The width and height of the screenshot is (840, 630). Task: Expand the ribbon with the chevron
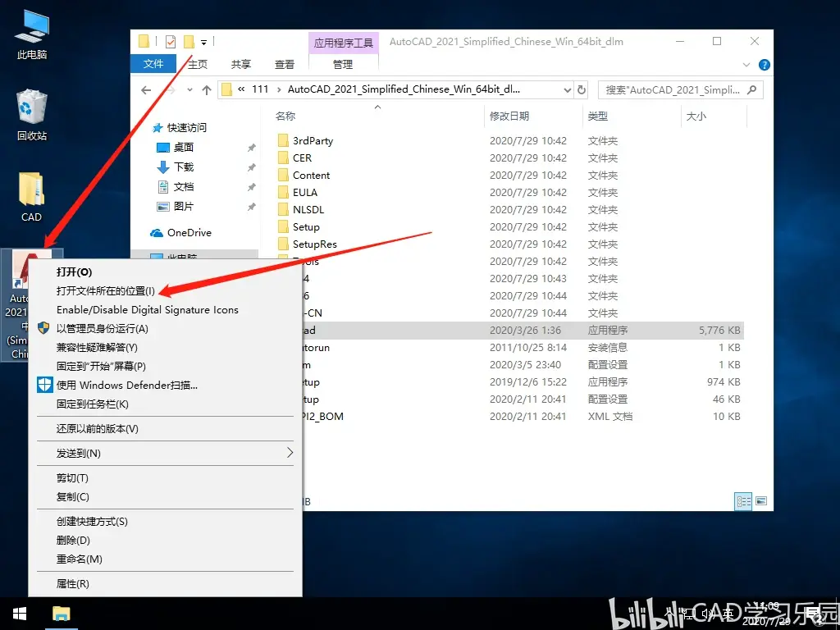tap(746, 65)
